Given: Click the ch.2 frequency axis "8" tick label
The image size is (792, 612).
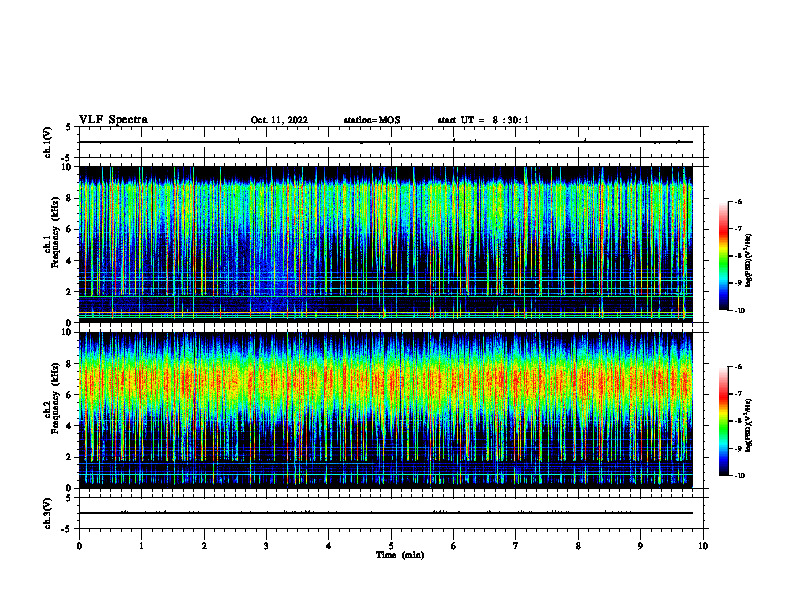Looking at the screenshot, I should coord(69,364).
